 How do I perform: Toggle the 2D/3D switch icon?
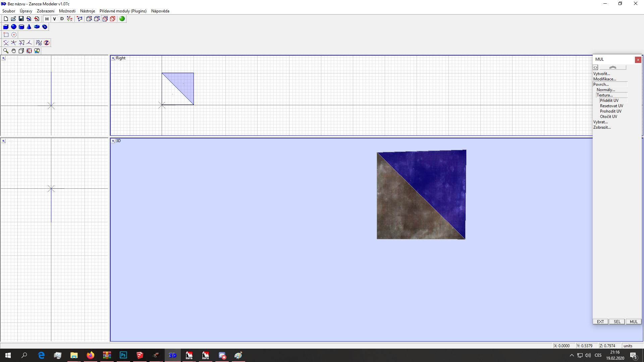[39, 43]
